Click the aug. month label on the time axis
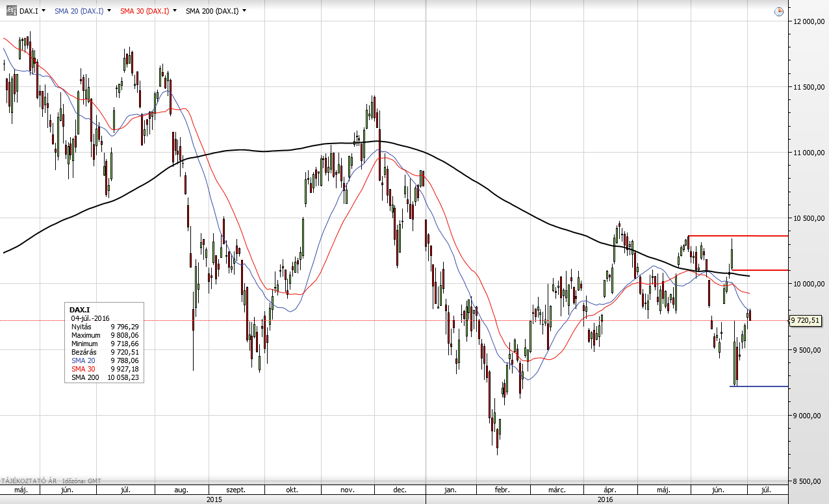The height and width of the screenshot is (504, 829). (x=181, y=490)
